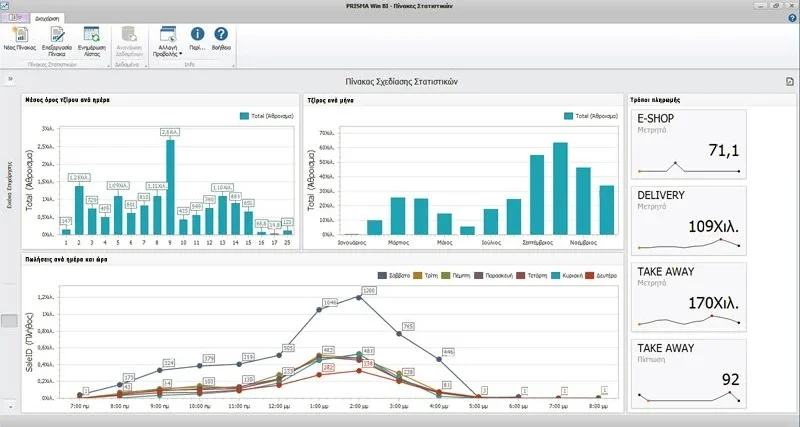Click the 765 data label at 3:00 μμ
This screenshot has width=800, height=427.
click(x=408, y=326)
